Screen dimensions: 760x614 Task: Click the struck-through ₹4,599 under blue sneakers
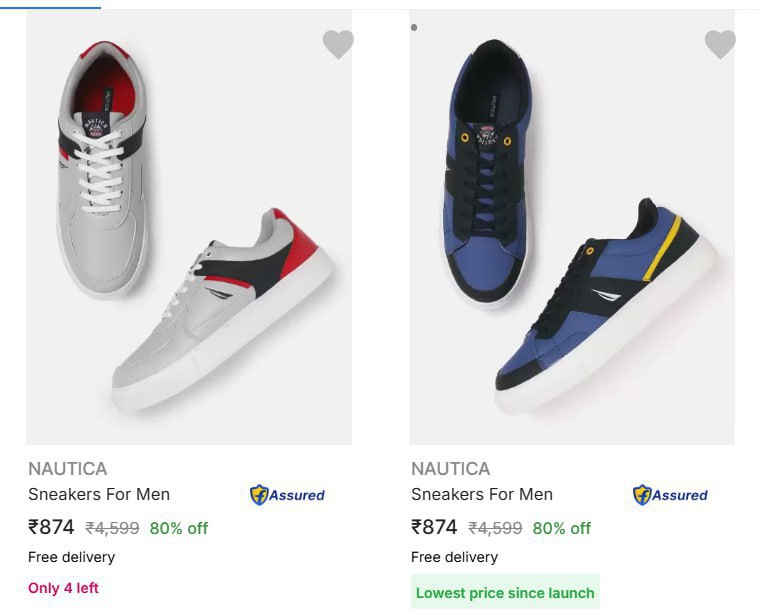pyautogui.click(x=495, y=528)
